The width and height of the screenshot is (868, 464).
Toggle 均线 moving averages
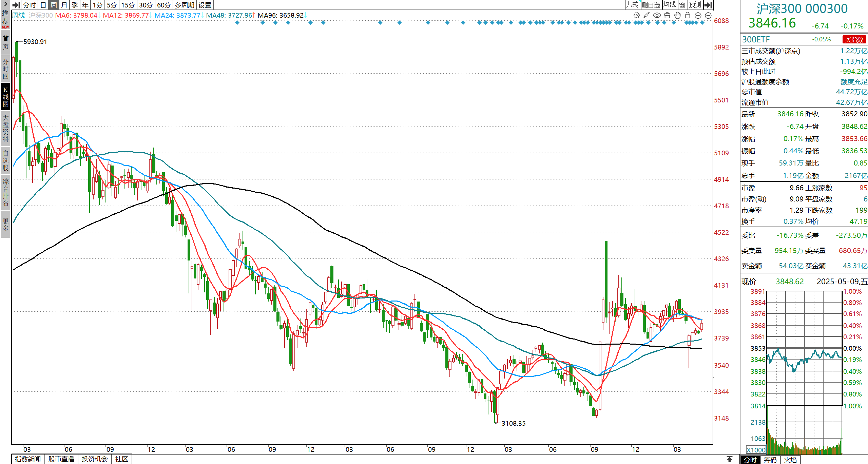[x=670, y=5]
